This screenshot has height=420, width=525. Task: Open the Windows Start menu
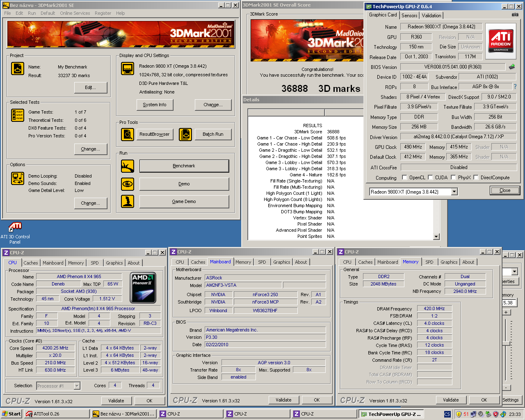pos(11,414)
